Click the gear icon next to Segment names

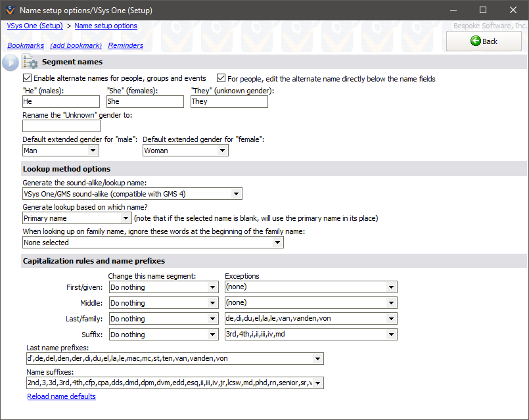click(30, 62)
